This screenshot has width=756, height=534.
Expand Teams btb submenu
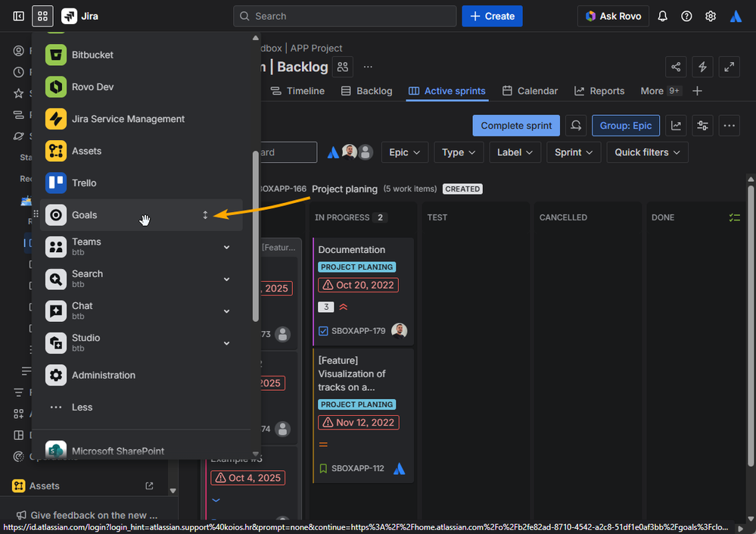click(226, 247)
